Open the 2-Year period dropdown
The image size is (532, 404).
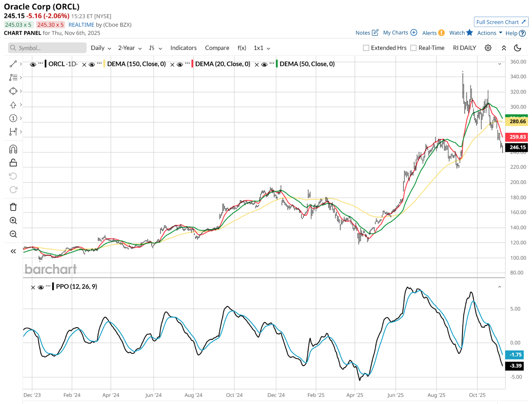click(x=130, y=48)
